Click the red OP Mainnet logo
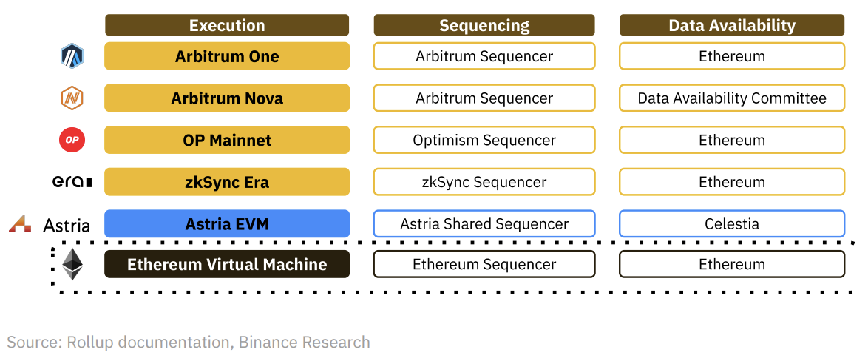The image size is (868, 361). pyautogui.click(x=72, y=140)
